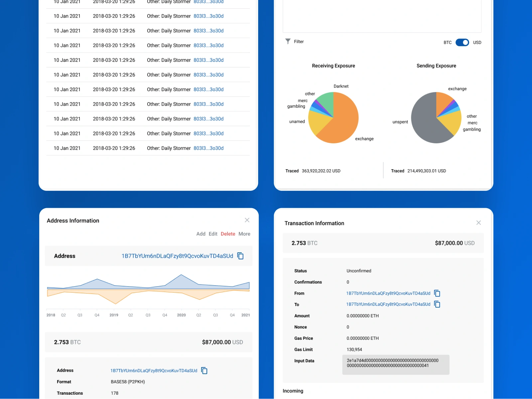This screenshot has width=532, height=399.
Task: Select the 2019 marker on the chart axis
Action: 114,315
